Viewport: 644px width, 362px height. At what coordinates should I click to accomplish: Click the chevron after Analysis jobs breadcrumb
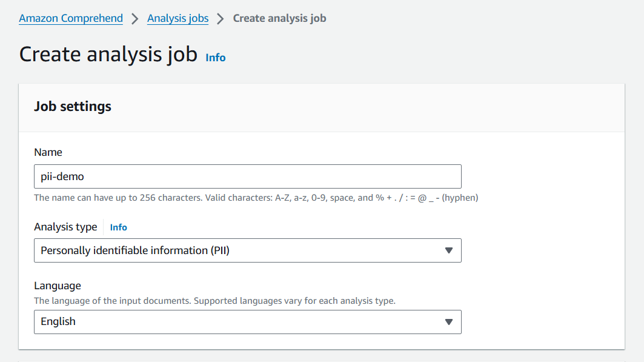pyautogui.click(x=219, y=18)
